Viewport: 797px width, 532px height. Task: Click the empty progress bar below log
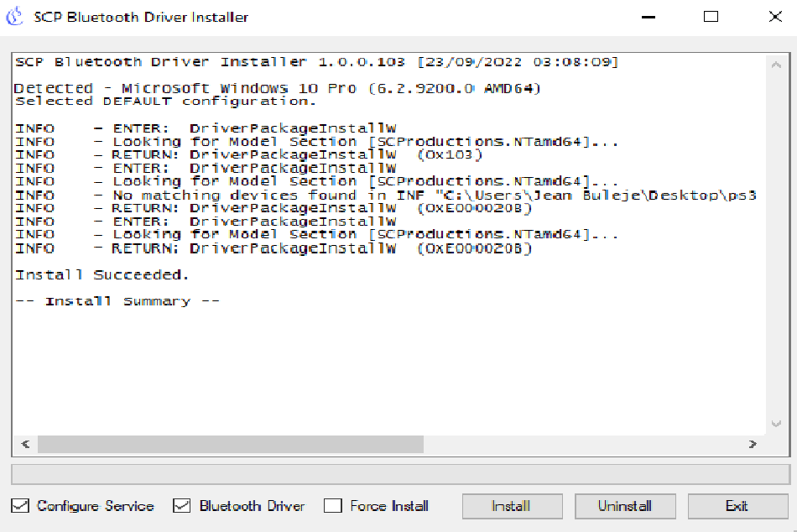coord(400,474)
